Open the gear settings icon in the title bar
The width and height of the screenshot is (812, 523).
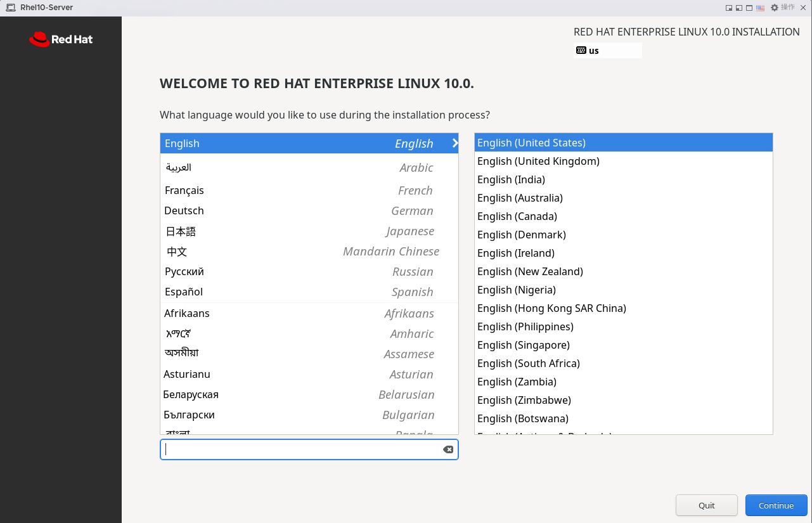coord(774,8)
